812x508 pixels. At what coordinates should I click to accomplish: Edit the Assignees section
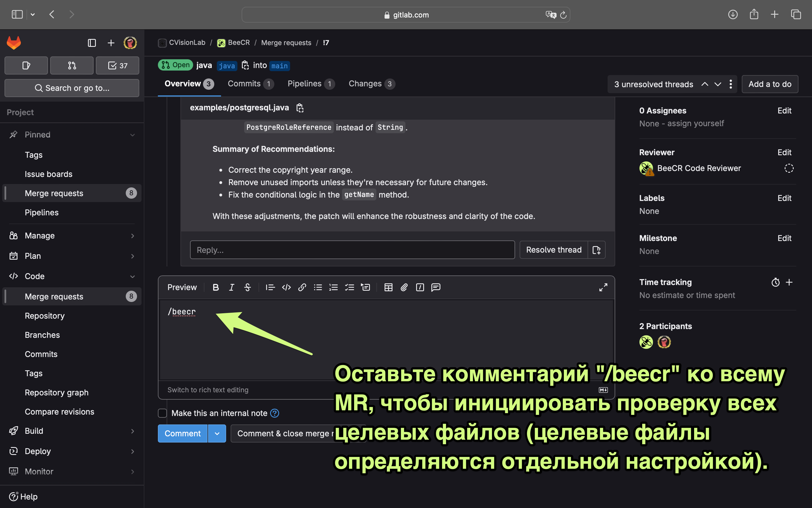[784, 111]
